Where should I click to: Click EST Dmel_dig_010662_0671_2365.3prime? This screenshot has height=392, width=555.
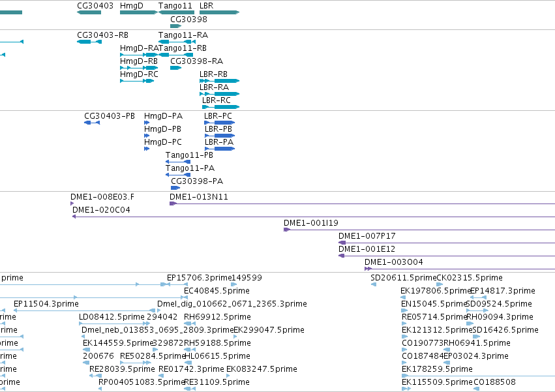[232, 304]
